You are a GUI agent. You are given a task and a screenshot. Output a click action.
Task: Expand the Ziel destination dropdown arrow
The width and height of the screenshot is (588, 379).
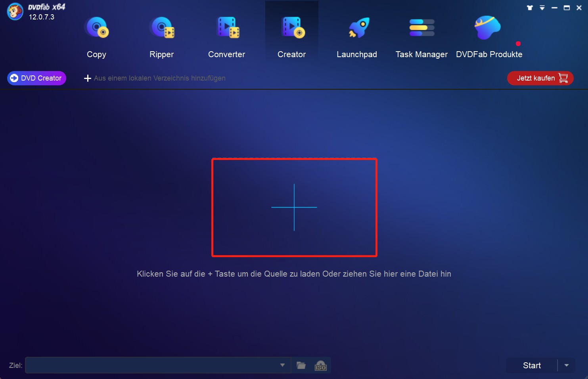tap(282, 365)
